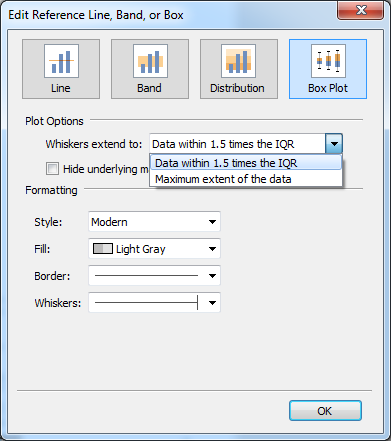Click the Light Gray fill swatch

coord(103,249)
